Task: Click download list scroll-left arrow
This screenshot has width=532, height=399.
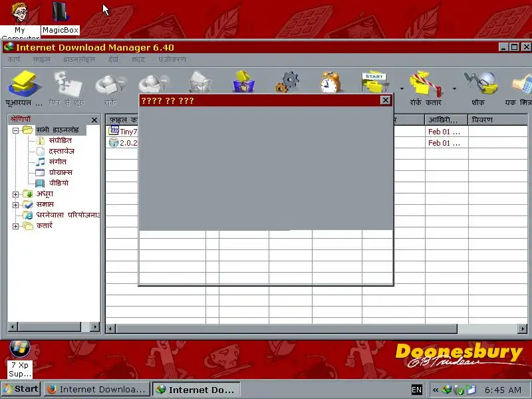Action: [110, 329]
